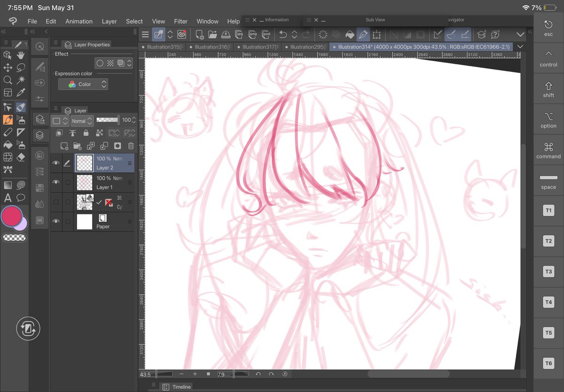The width and height of the screenshot is (564, 392).
Task: Select the red main drawing color
Action: tap(12, 216)
